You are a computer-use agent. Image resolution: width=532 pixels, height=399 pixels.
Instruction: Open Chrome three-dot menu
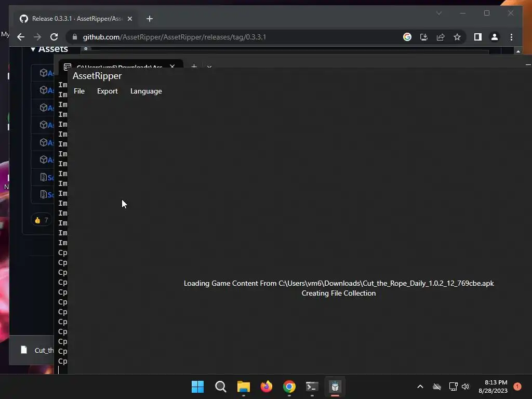click(511, 37)
